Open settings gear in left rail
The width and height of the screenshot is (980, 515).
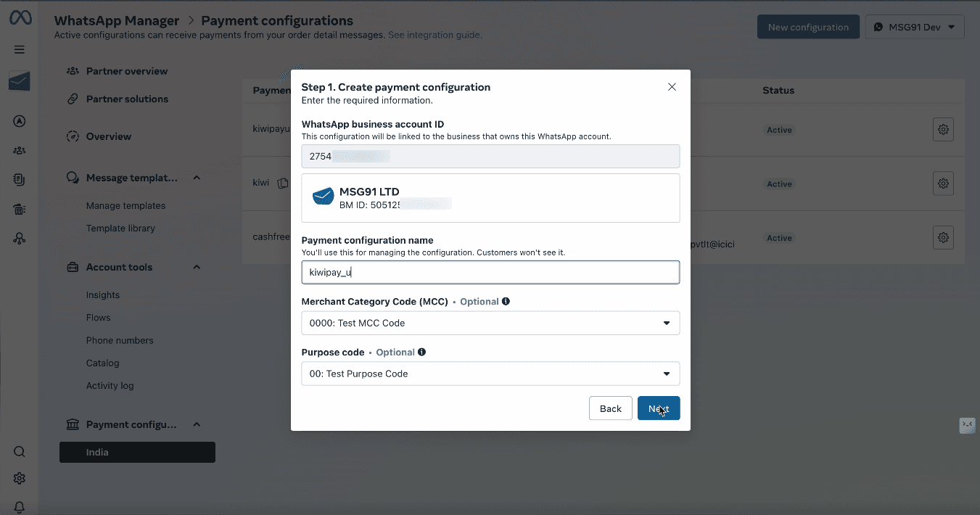[20, 479]
